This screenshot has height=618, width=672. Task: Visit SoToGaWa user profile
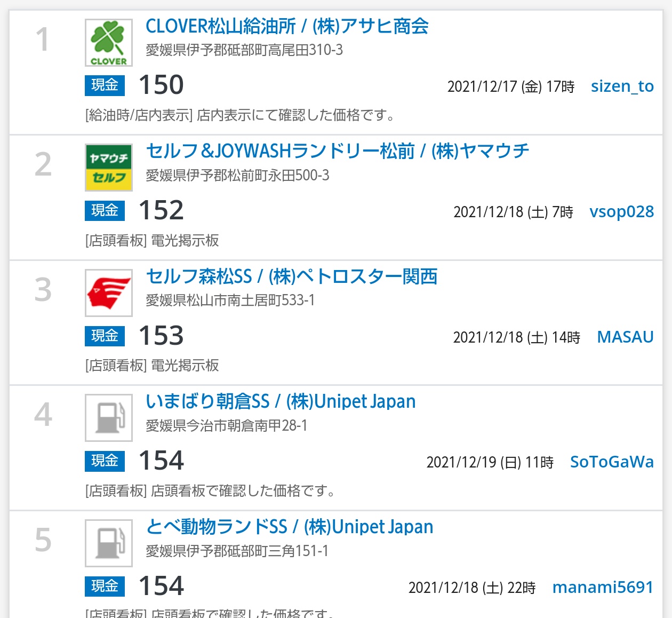click(x=612, y=462)
